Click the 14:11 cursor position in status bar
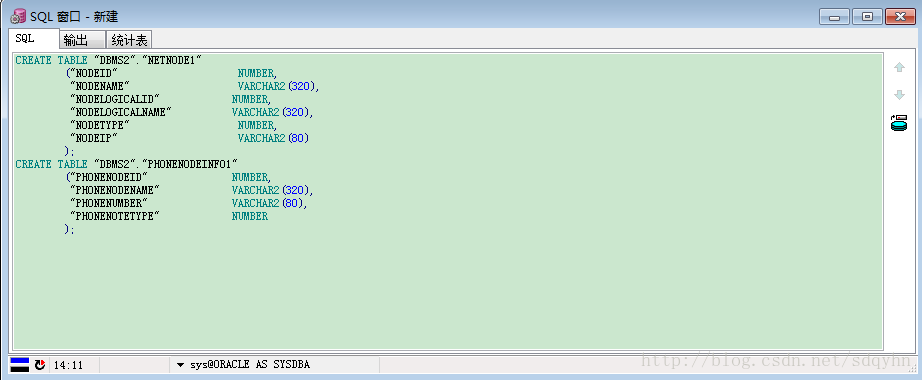 [68, 365]
